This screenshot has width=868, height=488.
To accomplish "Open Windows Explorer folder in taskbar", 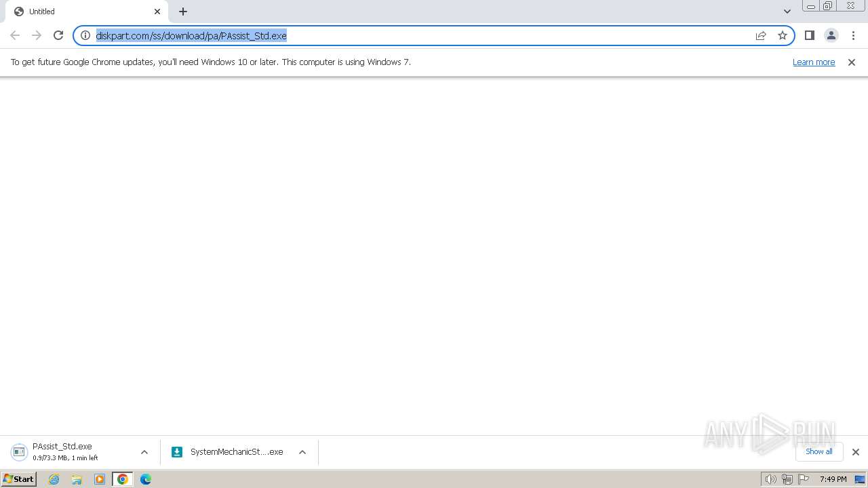I will coord(77,479).
